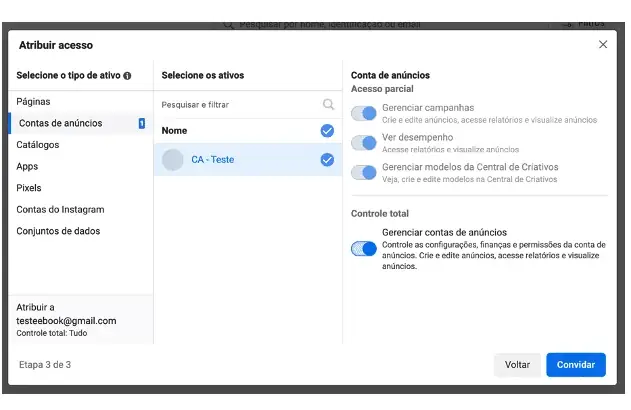Toggle Gerenciar campanhas switch
The image size is (631, 410).
[x=363, y=113]
